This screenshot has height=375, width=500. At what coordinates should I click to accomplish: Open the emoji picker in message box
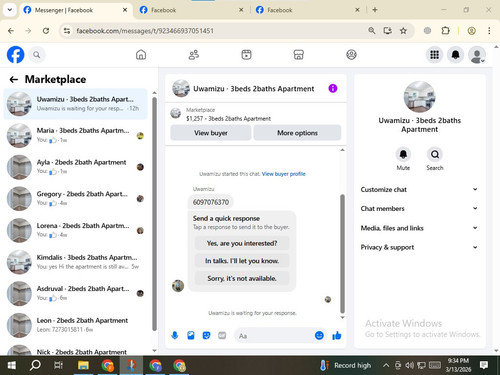(319, 335)
